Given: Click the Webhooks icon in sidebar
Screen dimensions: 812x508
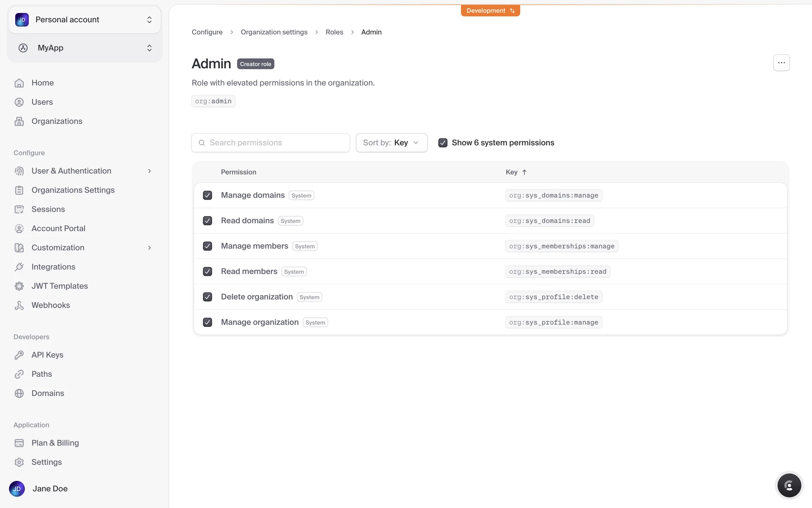Looking at the screenshot, I should [x=19, y=305].
